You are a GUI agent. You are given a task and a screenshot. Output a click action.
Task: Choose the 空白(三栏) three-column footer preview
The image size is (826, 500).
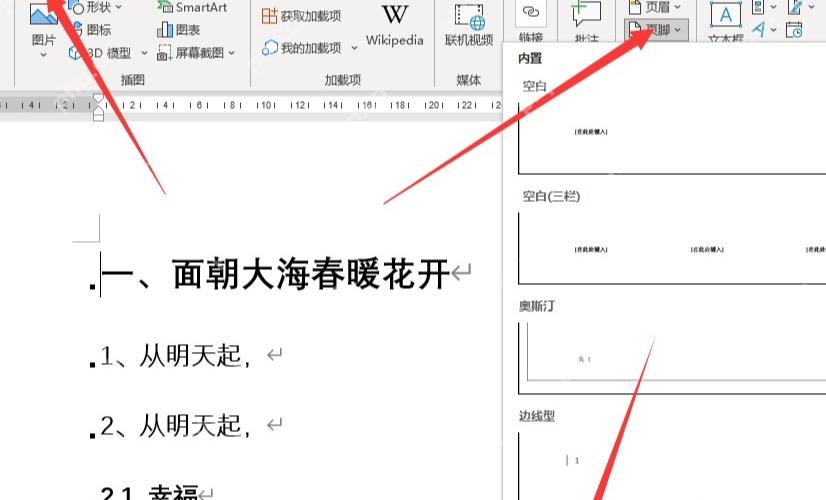[x=672, y=249]
